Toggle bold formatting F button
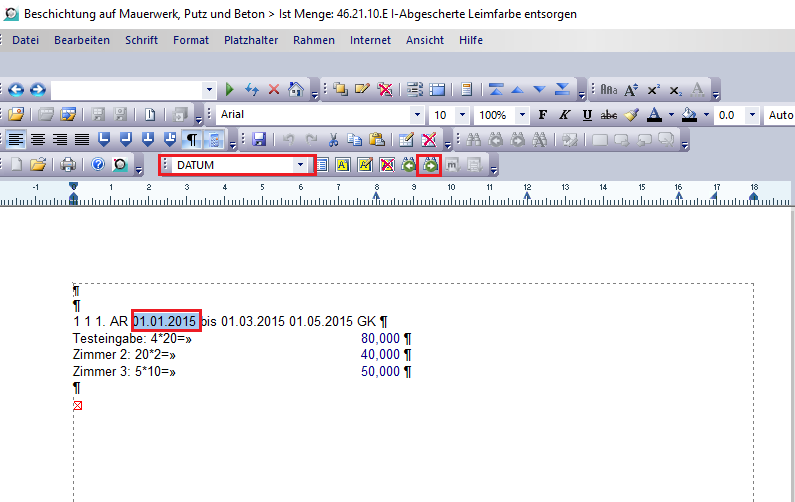This screenshot has height=502, width=795. click(543, 115)
